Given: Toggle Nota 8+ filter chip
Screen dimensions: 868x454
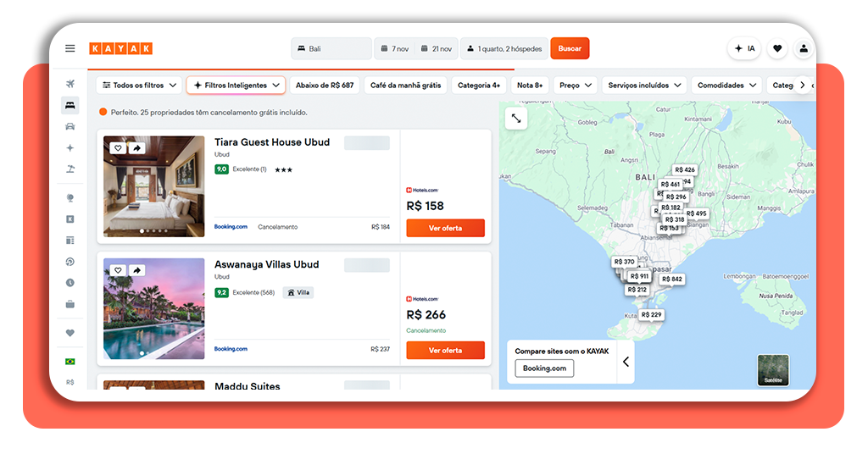Looking at the screenshot, I should point(530,86).
